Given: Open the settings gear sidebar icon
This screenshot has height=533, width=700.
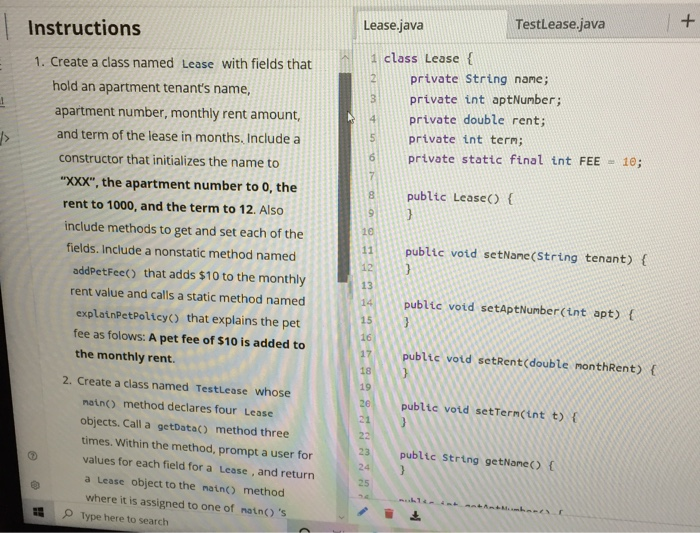Looking at the screenshot, I should [35, 484].
